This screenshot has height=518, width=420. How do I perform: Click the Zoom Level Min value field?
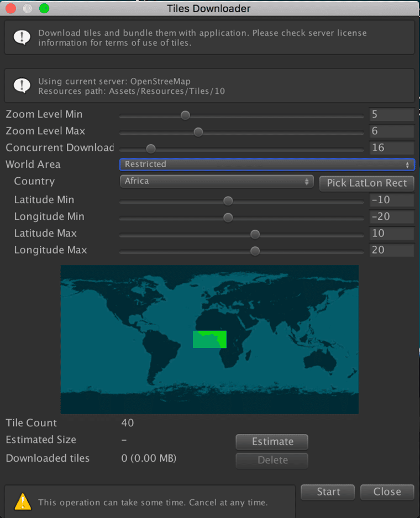391,114
